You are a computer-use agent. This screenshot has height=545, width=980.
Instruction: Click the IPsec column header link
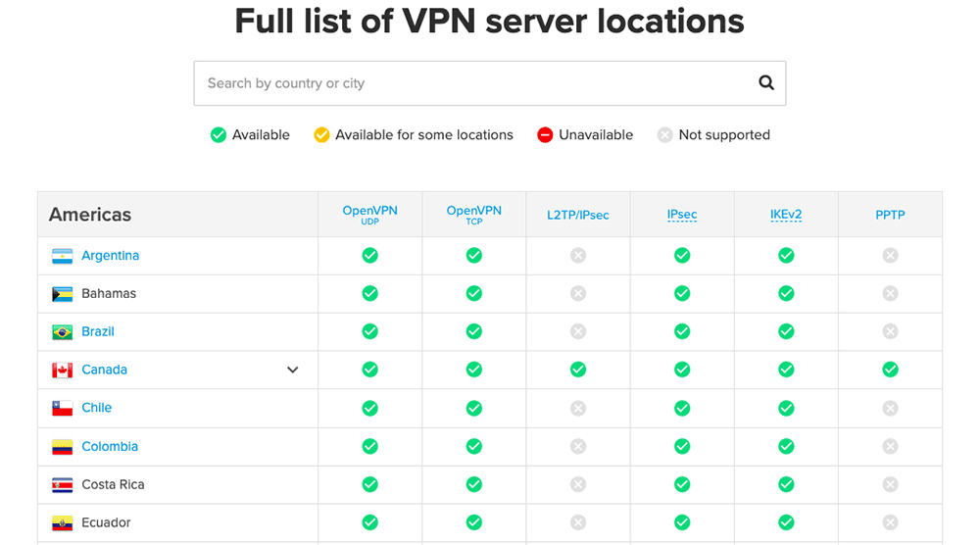click(682, 215)
